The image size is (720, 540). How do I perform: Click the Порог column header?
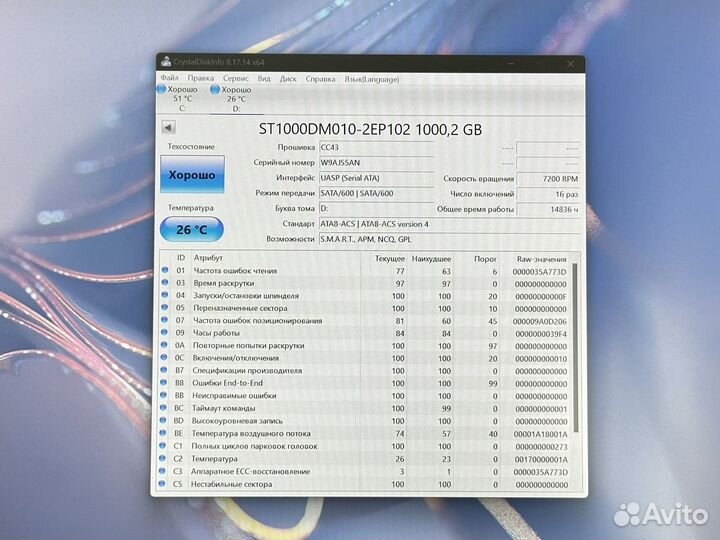pos(485,259)
